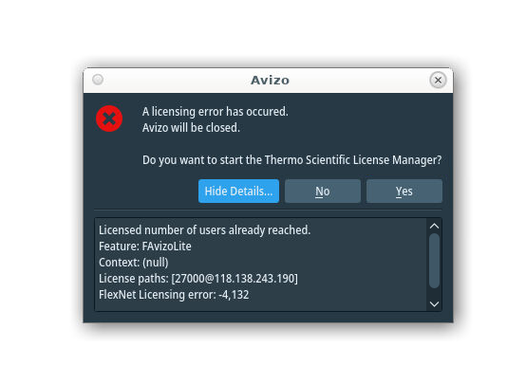
Task: Click the details scrollbar thumb
Action: 434,261
